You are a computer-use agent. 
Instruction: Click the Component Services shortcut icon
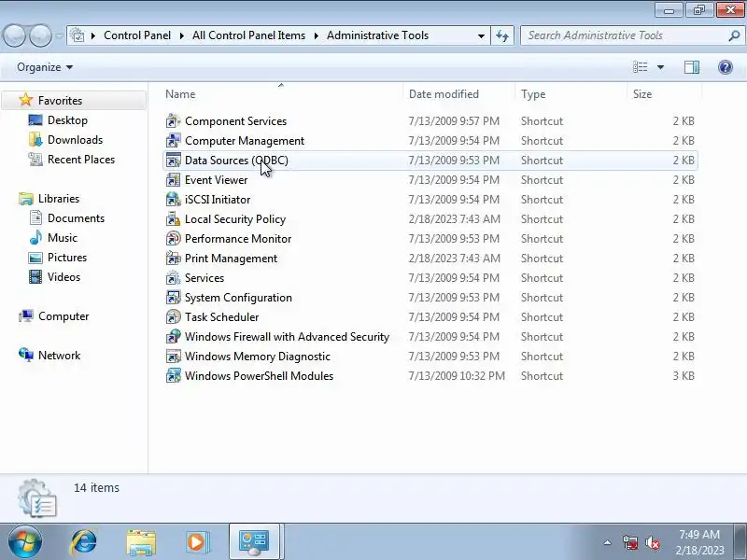(x=173, y=121)
